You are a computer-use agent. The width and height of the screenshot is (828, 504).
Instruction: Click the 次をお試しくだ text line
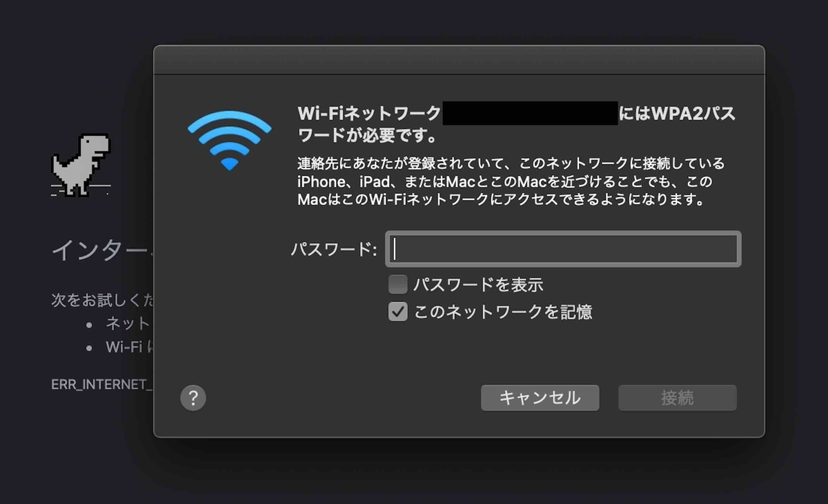pos(102,301)
